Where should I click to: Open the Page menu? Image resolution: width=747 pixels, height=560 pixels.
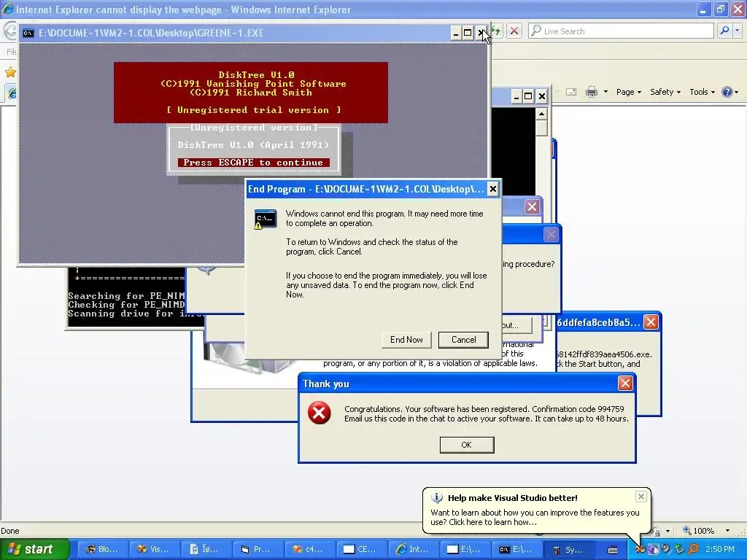click(x=628, y=92)
